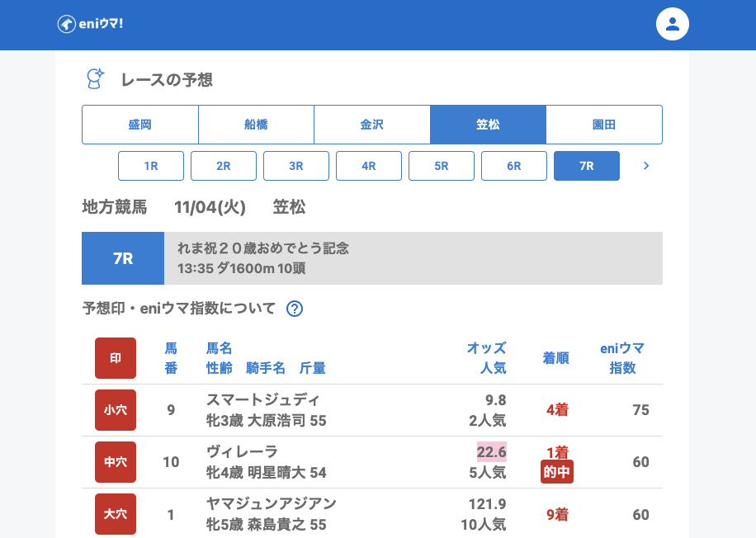Switch to the 盛岡 racecourse tab
The image size is (756, 538).
[140, 125]
